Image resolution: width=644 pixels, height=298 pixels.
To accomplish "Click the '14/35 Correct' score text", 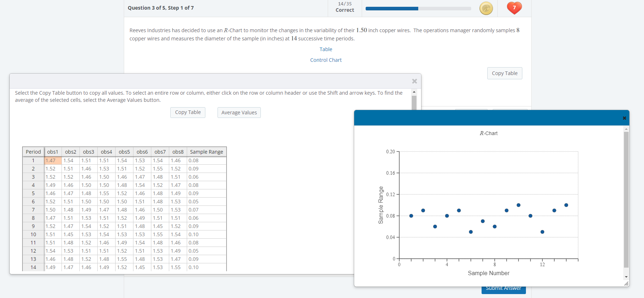I will [345, 7].
